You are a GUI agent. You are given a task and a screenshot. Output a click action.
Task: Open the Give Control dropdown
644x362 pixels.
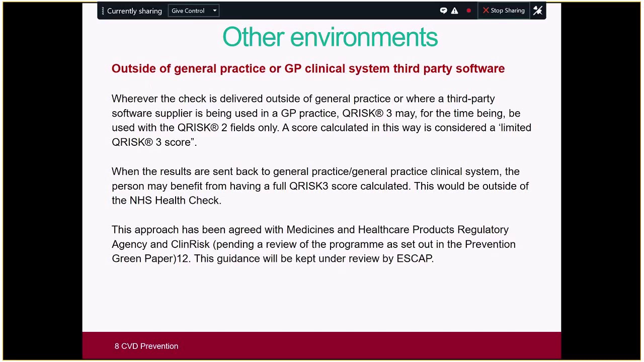pyautogui.click(x=194, y=11)
